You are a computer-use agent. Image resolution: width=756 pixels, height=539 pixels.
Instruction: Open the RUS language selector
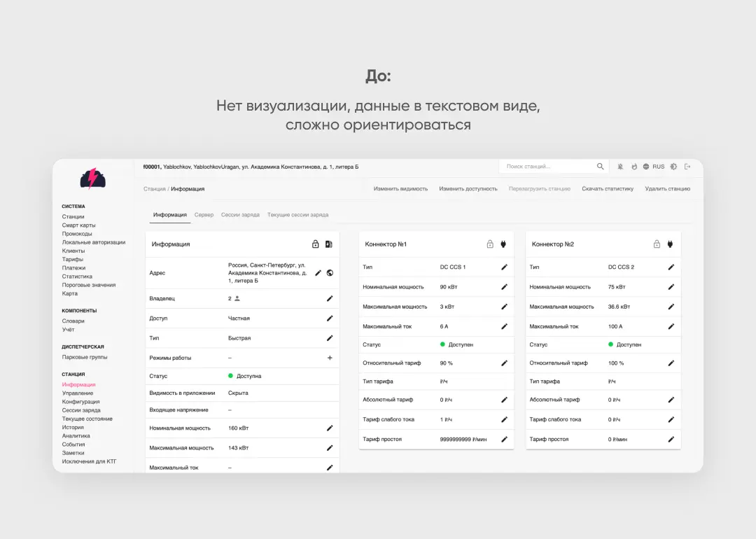[x=654, y=167]
